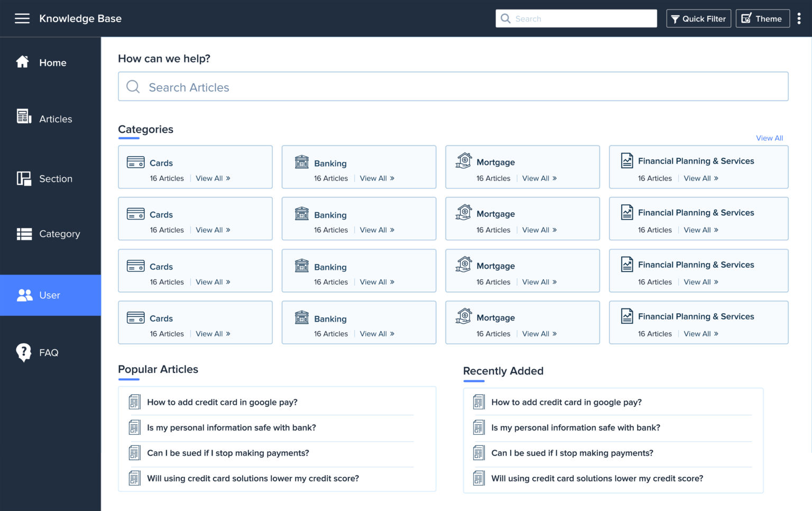Open the Quick Filter button
812x511 pixels.
698,19
